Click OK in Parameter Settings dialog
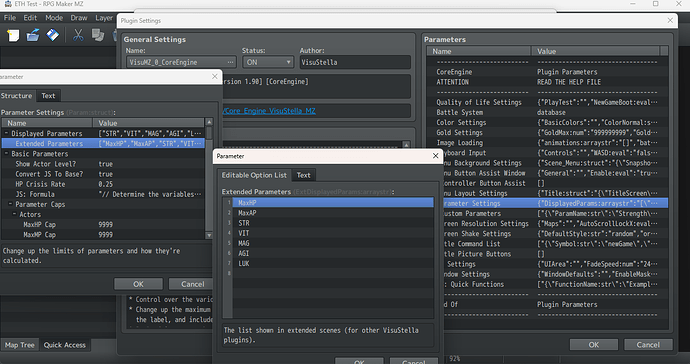690x364 pixels. coord(138,284)
